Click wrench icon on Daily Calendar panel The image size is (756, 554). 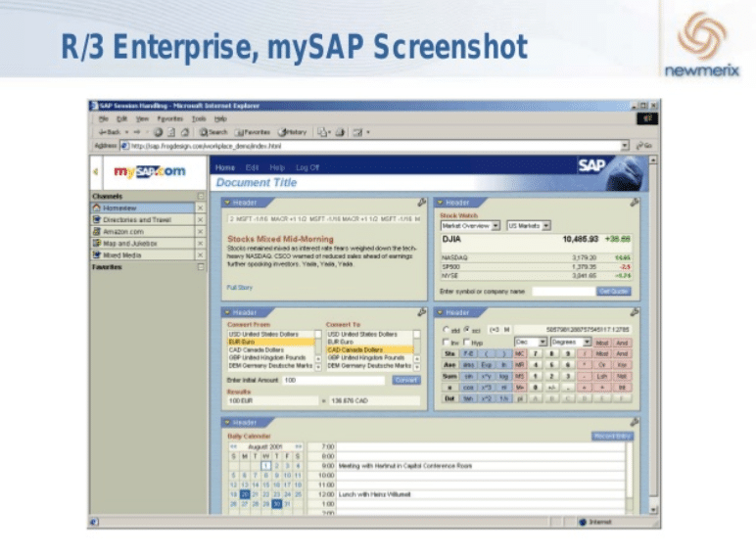634,422
